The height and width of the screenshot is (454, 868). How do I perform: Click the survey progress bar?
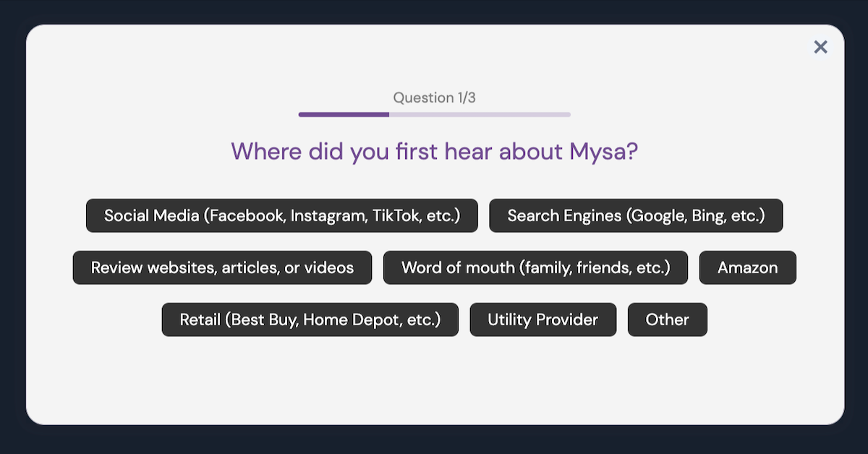click(434, 113)
